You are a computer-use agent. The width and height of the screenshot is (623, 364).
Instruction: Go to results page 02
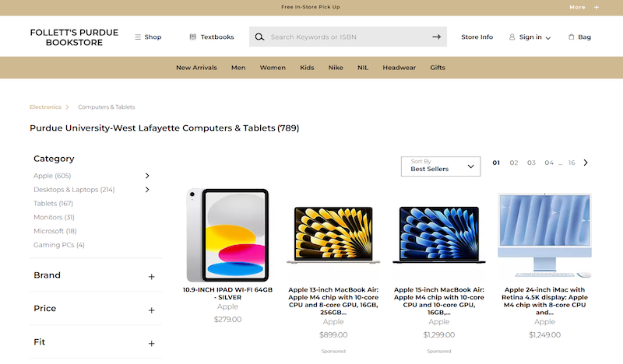[x=514, y=163]
